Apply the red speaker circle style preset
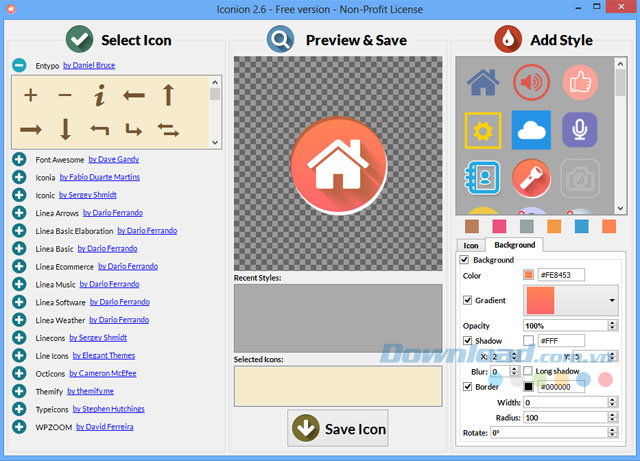This screenshot has width=640, height=461. point(531,82)
